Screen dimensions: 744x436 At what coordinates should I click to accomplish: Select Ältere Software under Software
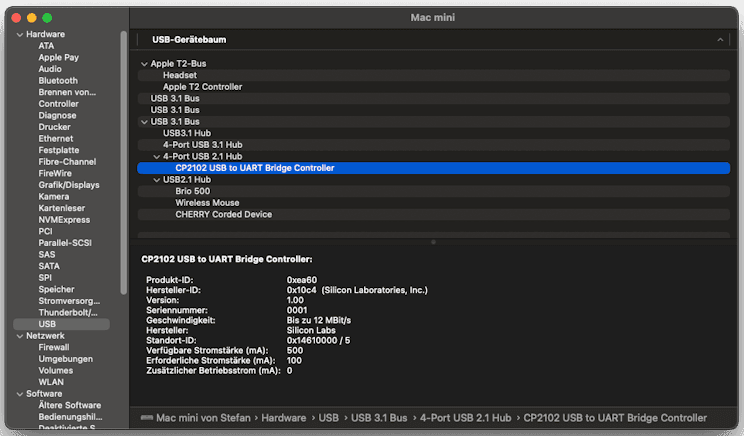(69, 406)
